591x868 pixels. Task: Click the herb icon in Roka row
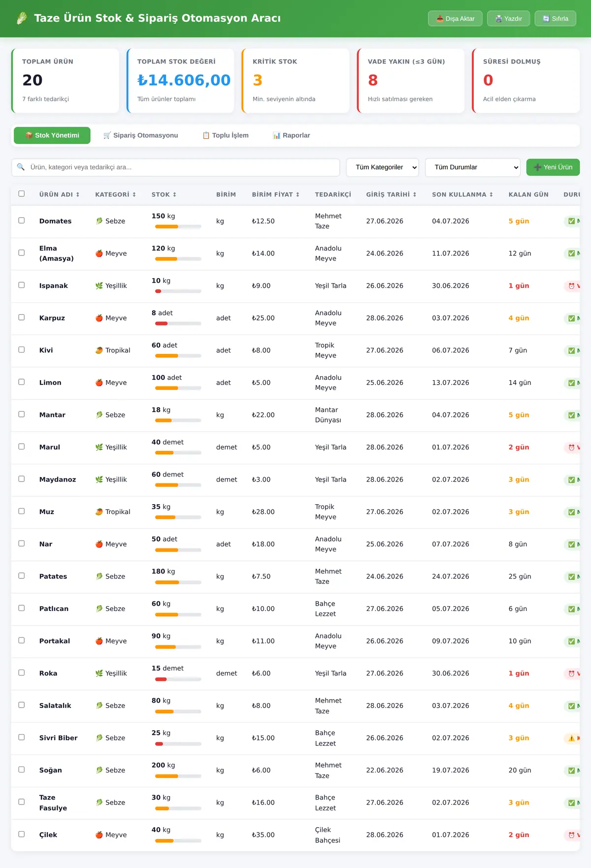click(99, 673)
